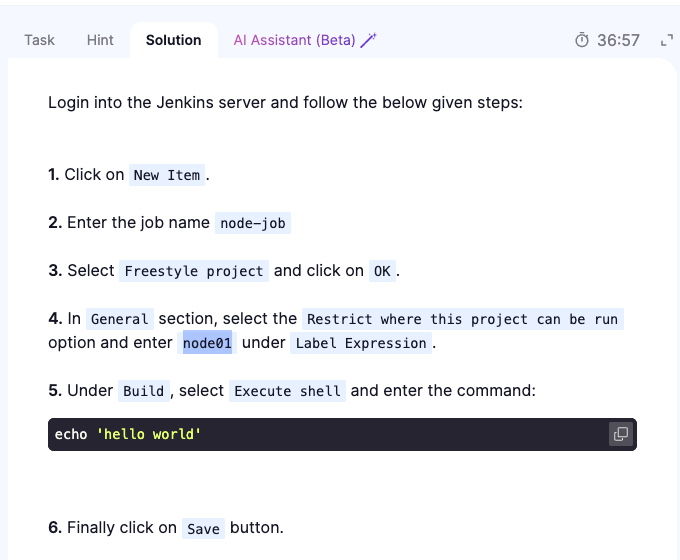Switch to the Task tab
This screenshot has width=680, height=560.
click(x=39, y=40)
